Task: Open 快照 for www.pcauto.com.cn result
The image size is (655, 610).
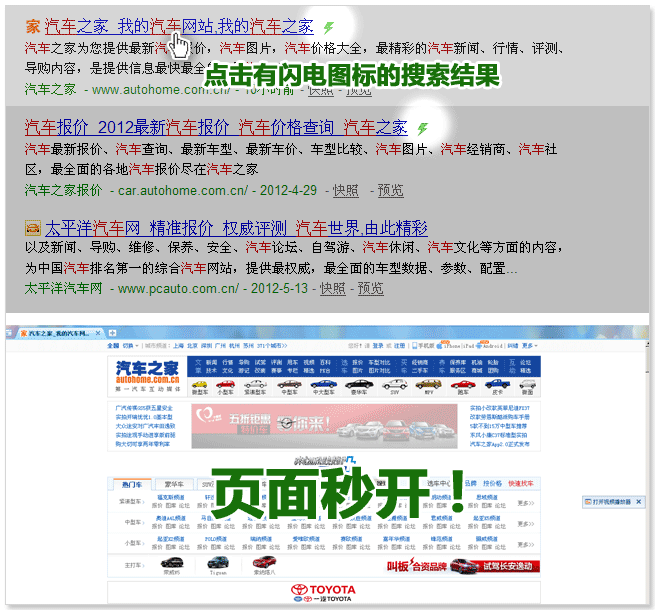Action: coord(333,288)
